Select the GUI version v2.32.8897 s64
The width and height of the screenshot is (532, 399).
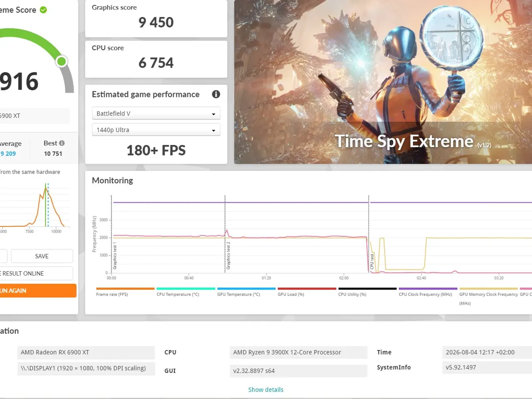click(298, 371)
